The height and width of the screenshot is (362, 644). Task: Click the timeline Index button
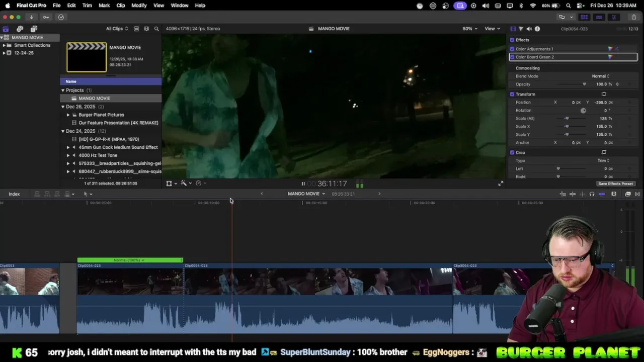coord(14,194)
